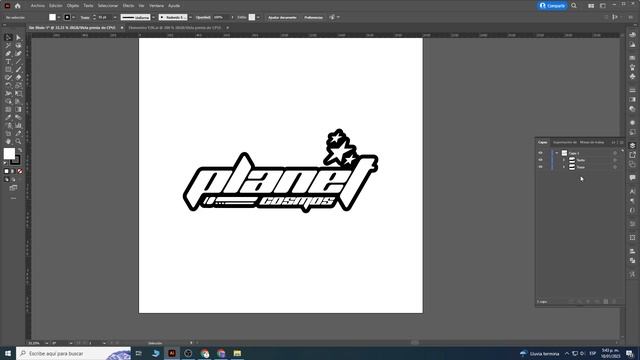640x360 pixels.
Task: Select the Selection tool in the toolbox
Action: click(x=8, y=38)
